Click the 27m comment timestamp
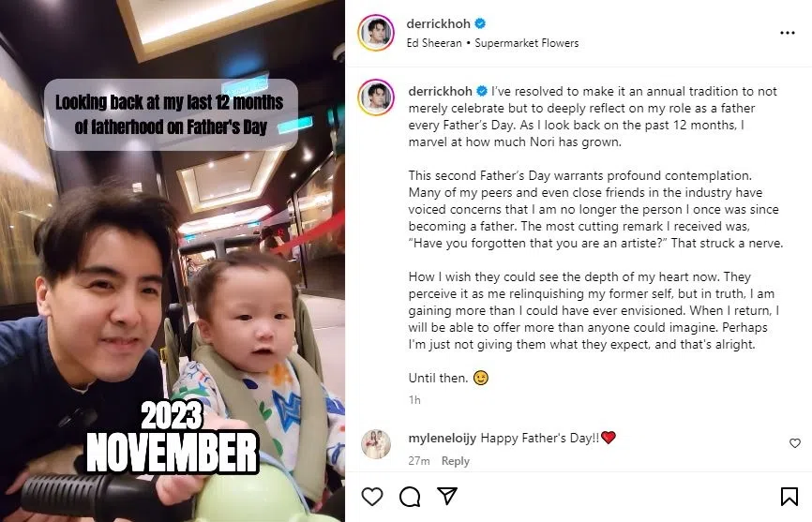 tap(419, 460)
